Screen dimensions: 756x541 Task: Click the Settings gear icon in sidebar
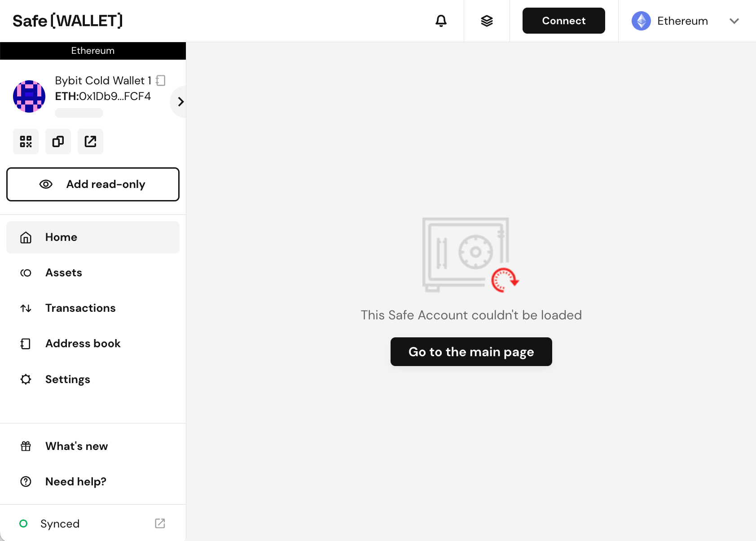pyautogui.click(x=26, y=380)
